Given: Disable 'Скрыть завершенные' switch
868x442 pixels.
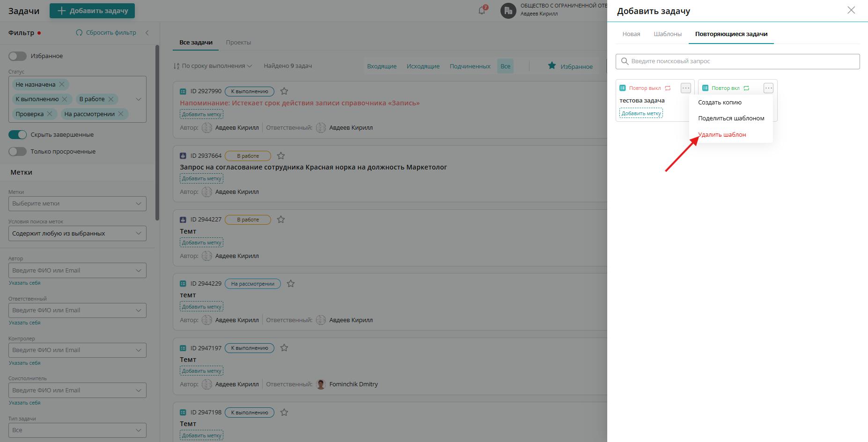Looking at the screenshot, I should [18, 135].
